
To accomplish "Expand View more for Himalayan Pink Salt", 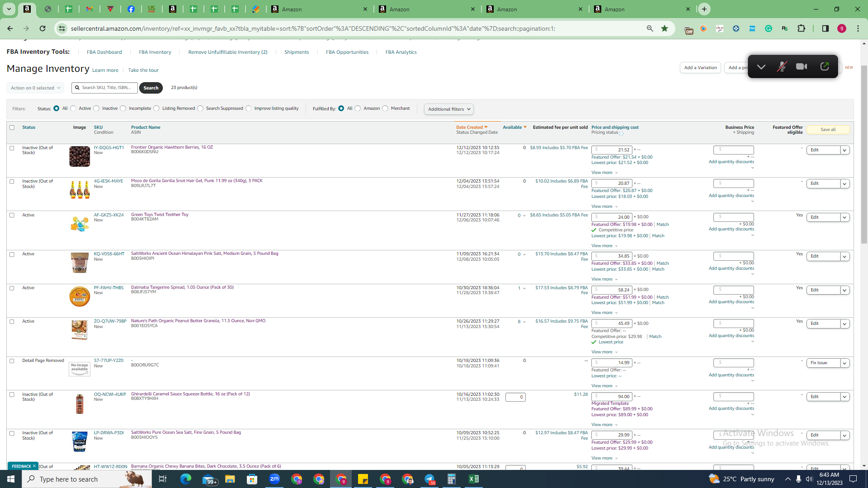I will tap(604, 279).
